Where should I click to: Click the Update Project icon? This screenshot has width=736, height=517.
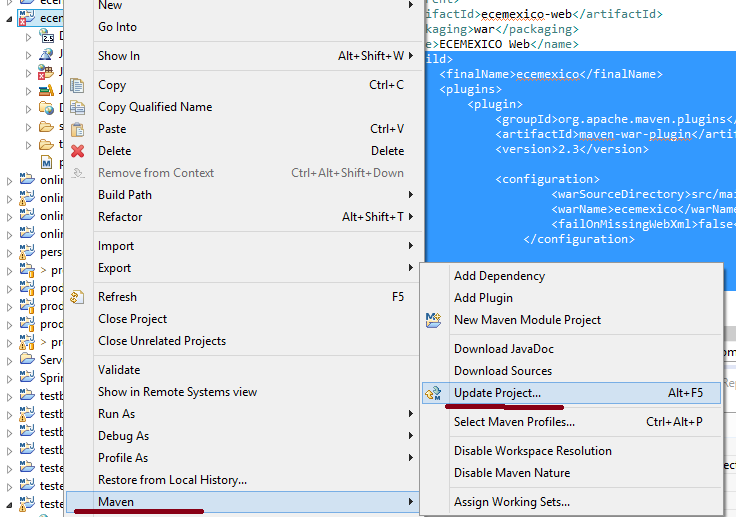click(x=433, y=394)
